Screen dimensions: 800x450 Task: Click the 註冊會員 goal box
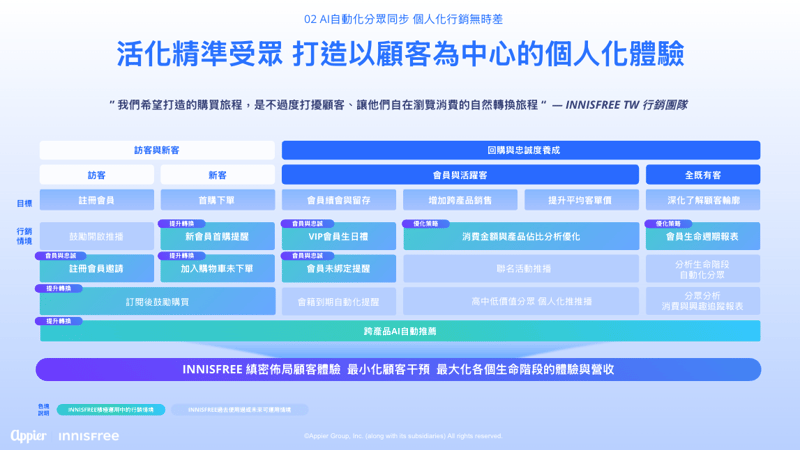97,200
